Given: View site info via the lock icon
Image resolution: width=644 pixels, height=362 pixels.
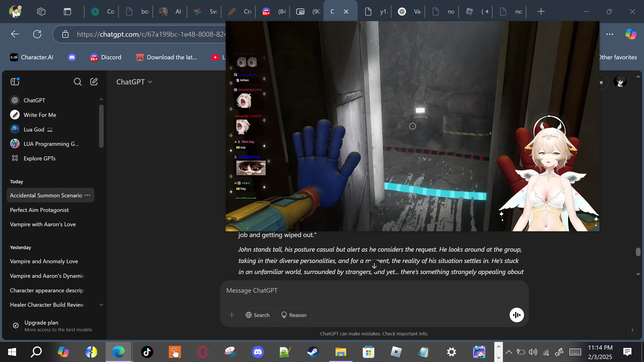Looking at the screenshot, I should (65, 34).
